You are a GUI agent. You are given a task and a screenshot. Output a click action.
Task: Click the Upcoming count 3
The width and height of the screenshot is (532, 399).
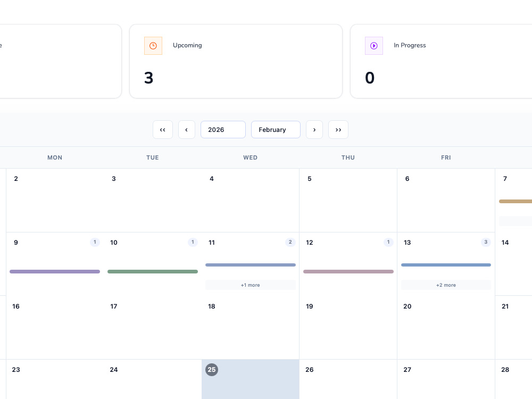pyautogui.click(x=148, y=78)
